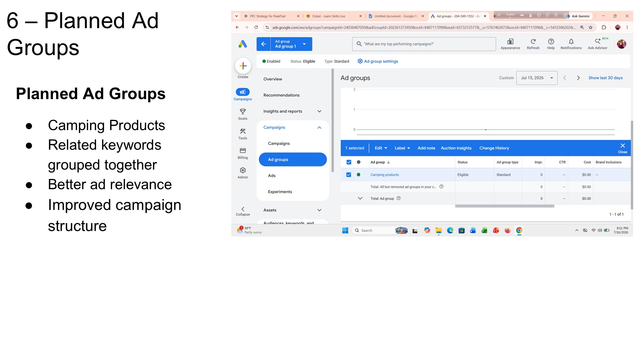Viewport: 644px width, 362px height.
Task: Open the Admin gear icon
Action: click(x=243, y=170)
